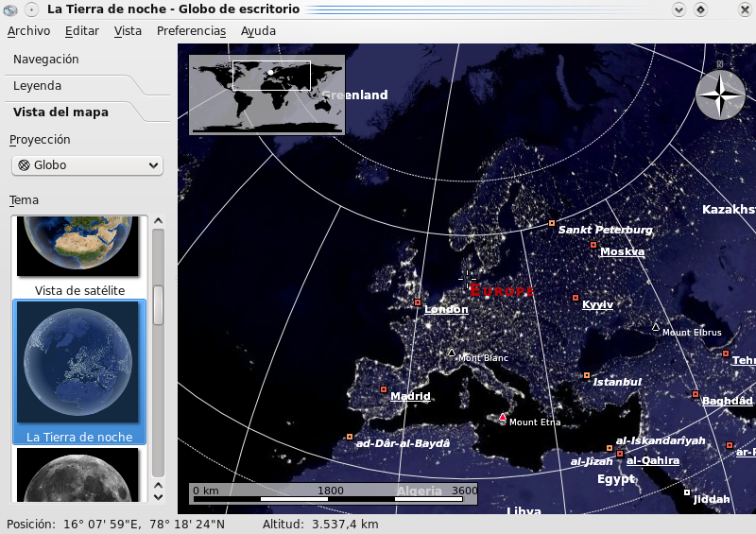Click the theme list scroll down arrow
The image size is (756, 534).
[x=158, y=497]
